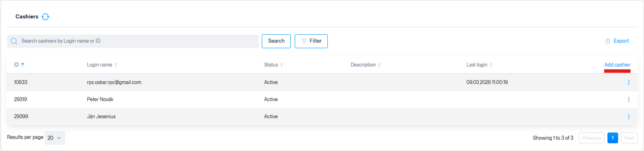Refresh the Cashiers list with the reload icon
This screenshot has height=151, width=644.
[x=45, y=17]
